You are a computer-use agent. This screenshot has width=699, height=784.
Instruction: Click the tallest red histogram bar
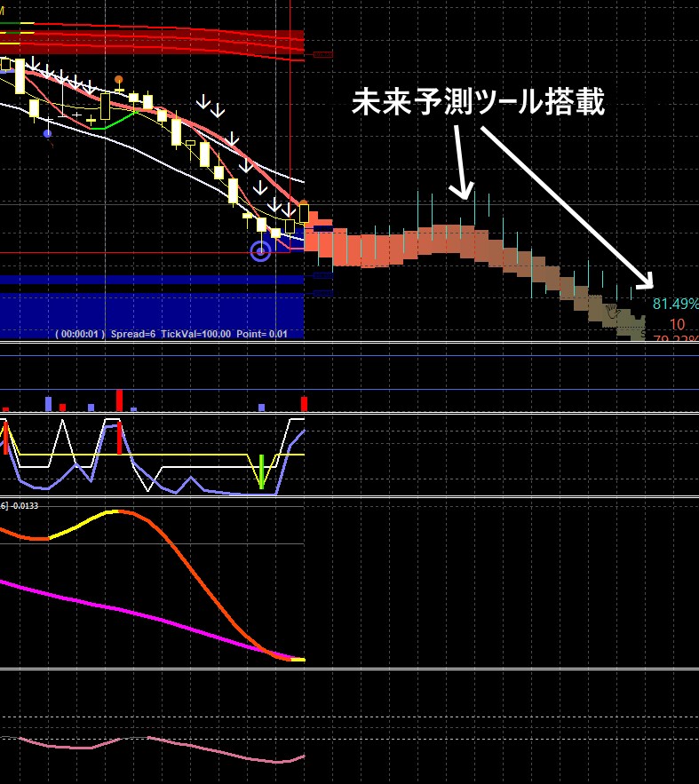(x=119, y=400)
